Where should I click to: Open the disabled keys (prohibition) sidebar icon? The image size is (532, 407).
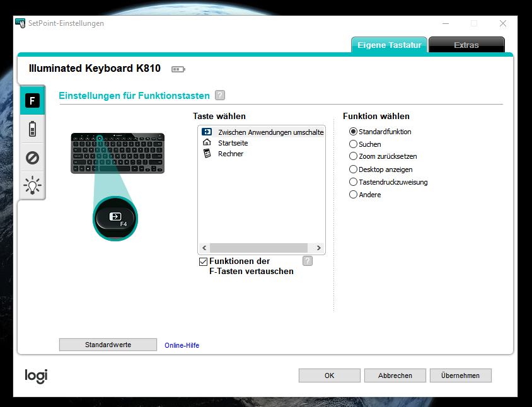[32, 158]
